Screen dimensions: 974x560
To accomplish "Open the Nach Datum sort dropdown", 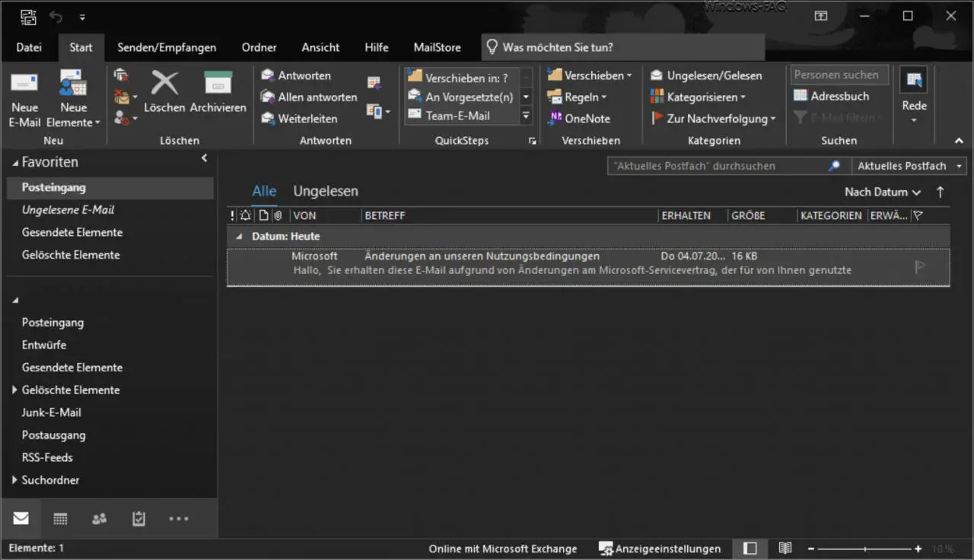I will [x=883, y=192].
